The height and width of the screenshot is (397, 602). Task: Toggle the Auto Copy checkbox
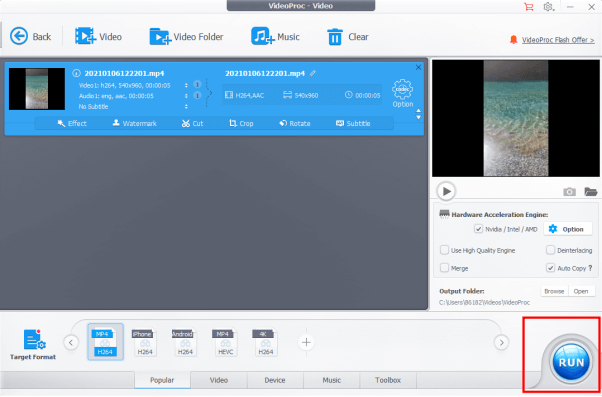point(550,268)
